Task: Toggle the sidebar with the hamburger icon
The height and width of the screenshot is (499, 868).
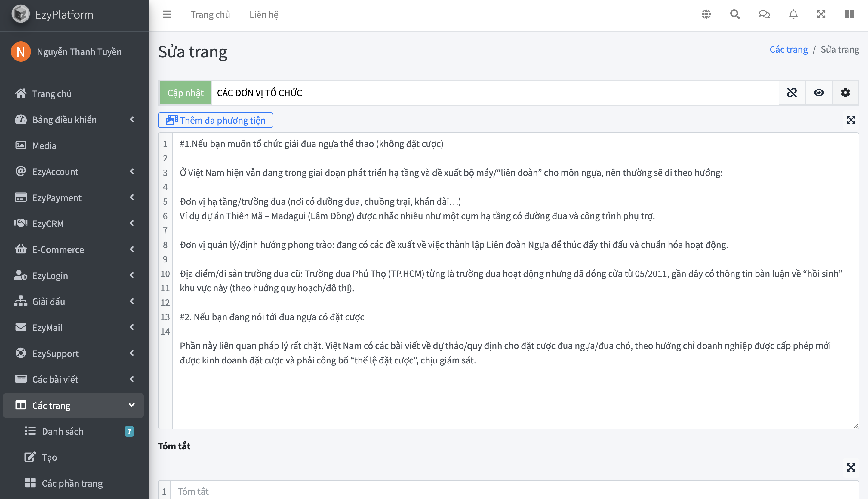Action: pos(167,14)
